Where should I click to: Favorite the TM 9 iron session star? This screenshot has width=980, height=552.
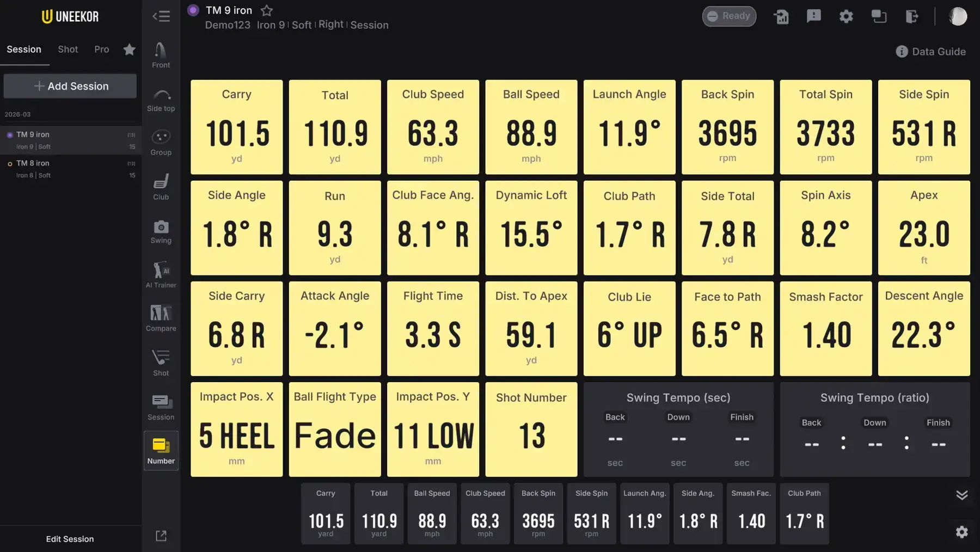267,10
